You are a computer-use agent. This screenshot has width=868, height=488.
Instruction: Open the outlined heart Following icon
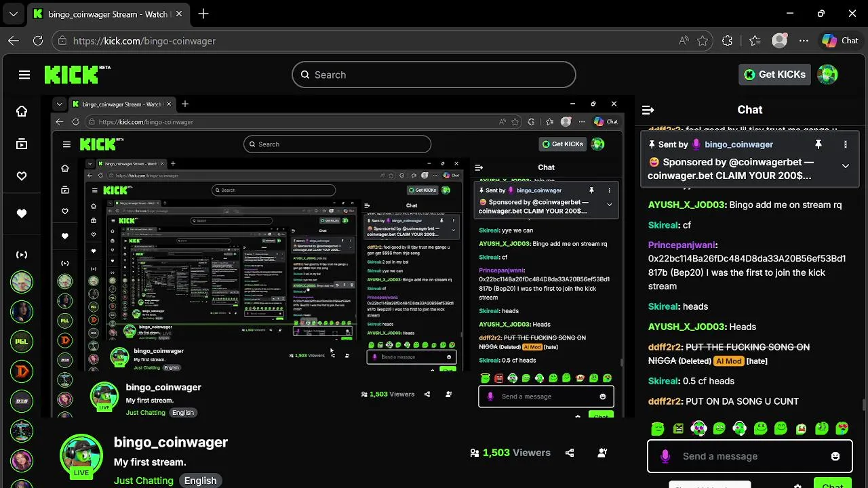22,176
